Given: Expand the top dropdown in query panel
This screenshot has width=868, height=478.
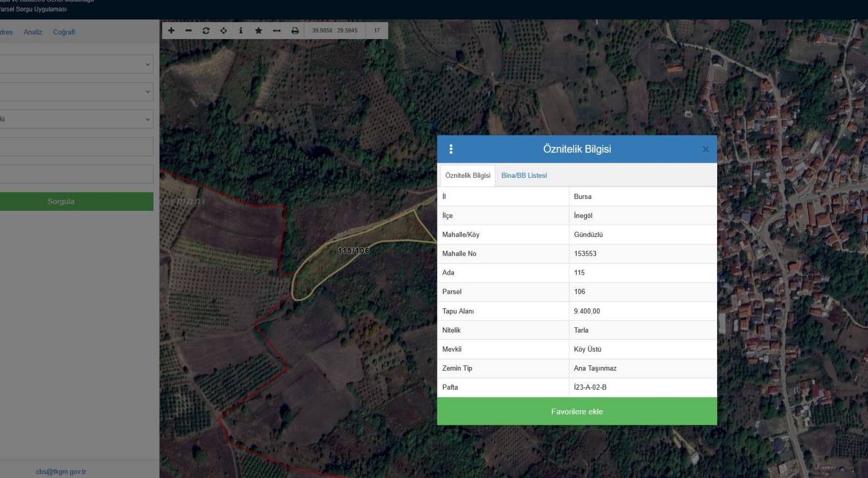Looking at the screenshot, I should click(x=76, y=64).
